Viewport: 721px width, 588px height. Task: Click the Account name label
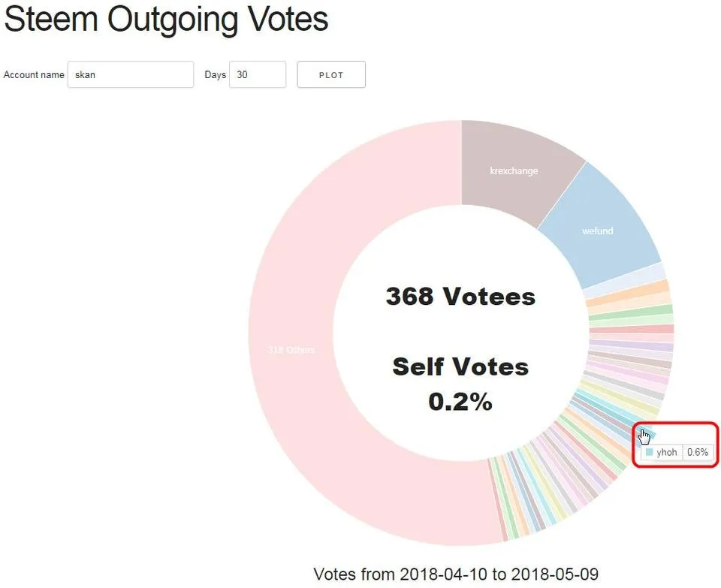(34, 74)
